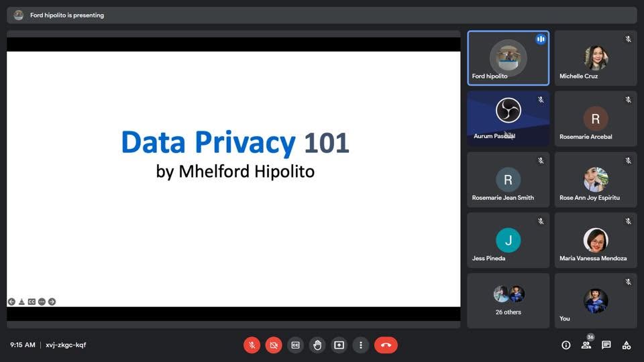Select Maria Vanessa Mendoza participant tile
Screen dimensions: 644x362
tap(596, 240)
